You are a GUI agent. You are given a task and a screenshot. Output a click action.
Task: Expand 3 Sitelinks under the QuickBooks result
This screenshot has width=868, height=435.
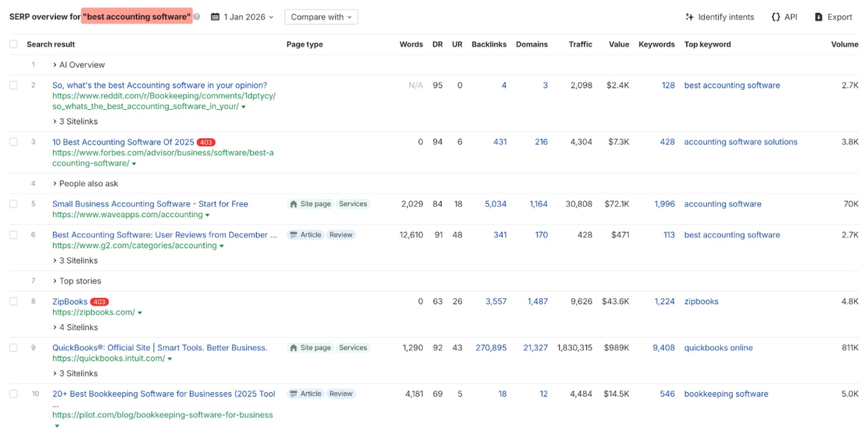pos(75,374)
